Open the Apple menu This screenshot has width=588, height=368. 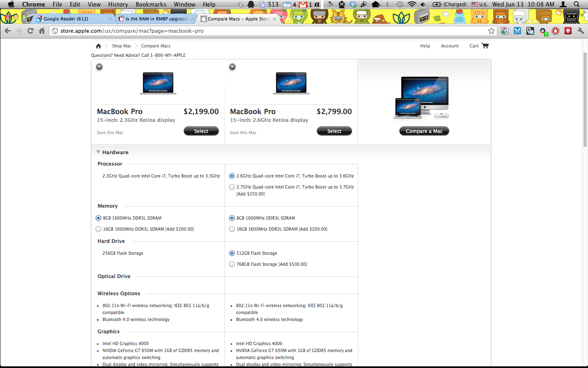pos(11,4)
